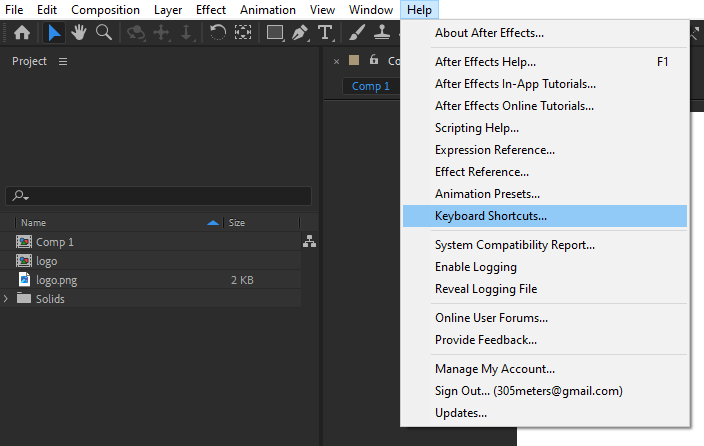Choose Provide Feedback...
This screenshot has width=704, height=446.
[x=545, y=340]
